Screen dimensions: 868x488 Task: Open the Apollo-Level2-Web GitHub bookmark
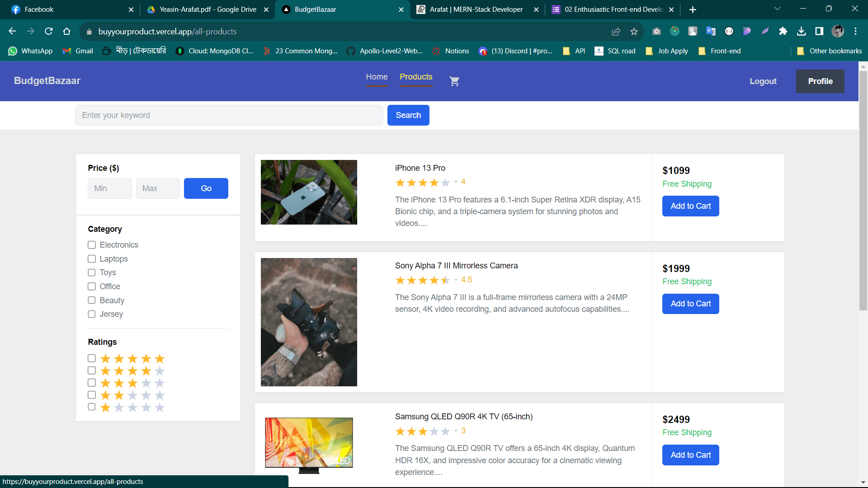coord(384,51)
